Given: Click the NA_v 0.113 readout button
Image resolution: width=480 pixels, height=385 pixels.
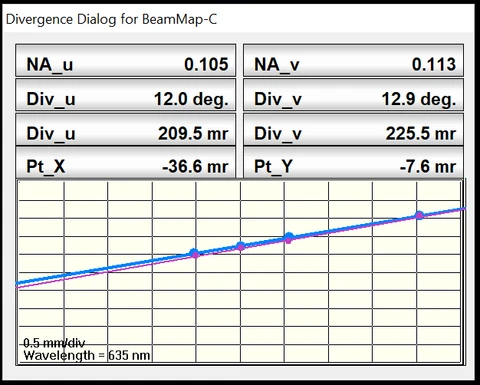Looking at the screenshot, I should coord(353,61).
